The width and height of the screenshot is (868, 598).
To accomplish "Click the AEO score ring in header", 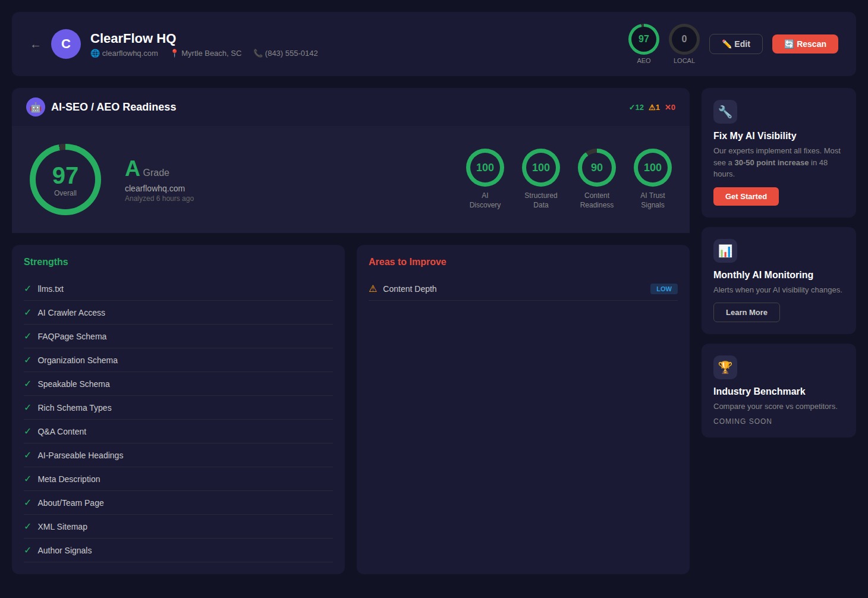I will pos(643,39).
